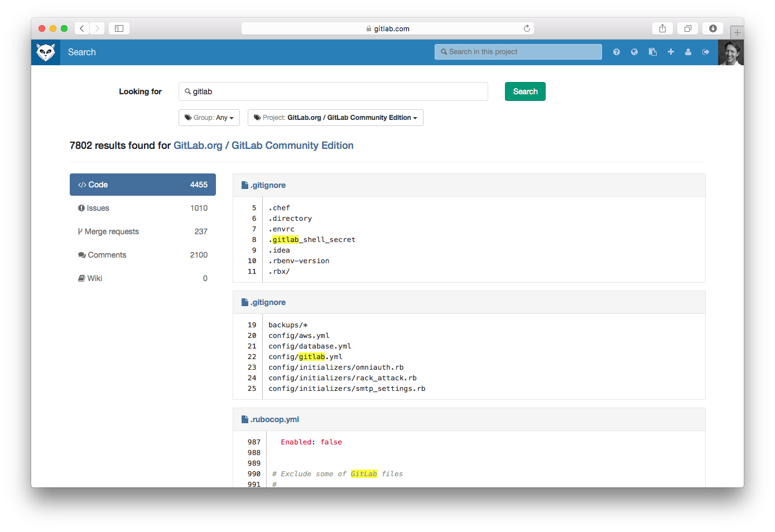Open the snippets pages icon
The width and height of the screenshot is (775, 532).
tap(653, 52)
